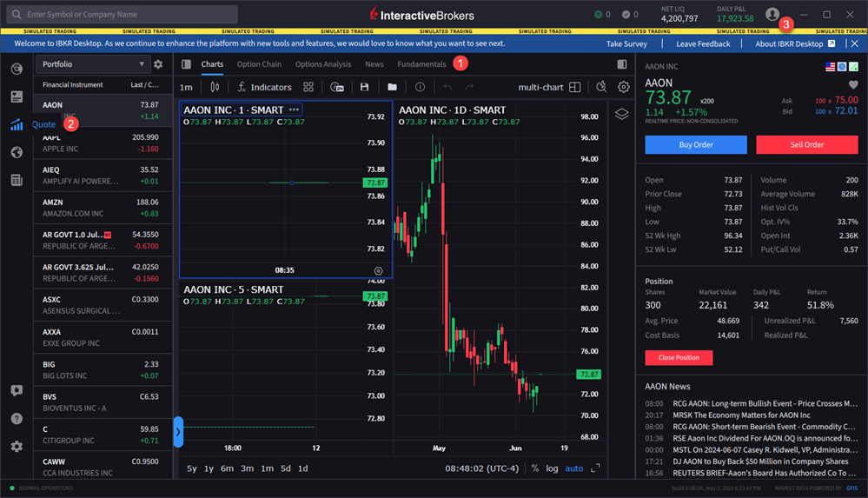Open the candlestick chart type selector
This screenshot has width=868, height=498.
(x=215, y=87)
